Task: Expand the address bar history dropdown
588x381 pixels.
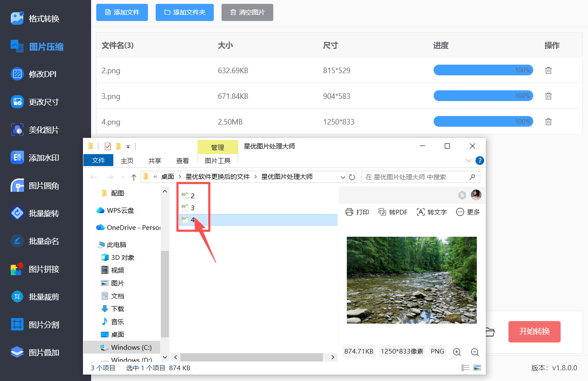Action: 343,177
